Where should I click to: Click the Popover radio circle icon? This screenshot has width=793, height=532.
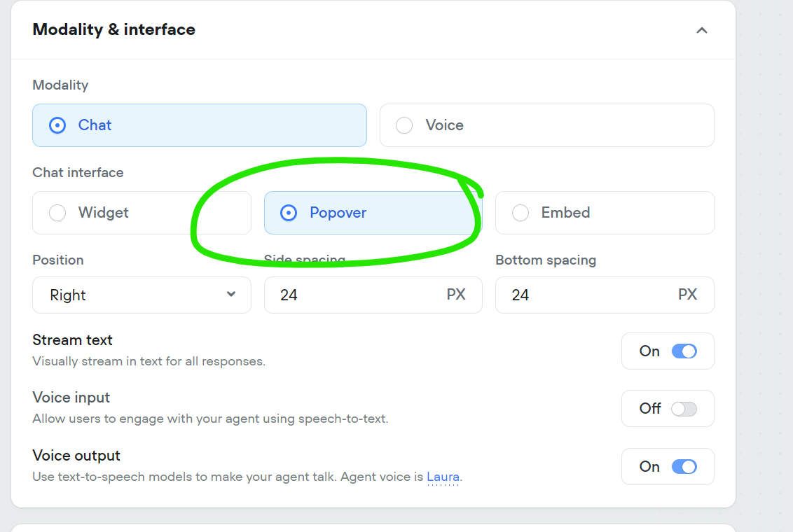tap(289, 213)
